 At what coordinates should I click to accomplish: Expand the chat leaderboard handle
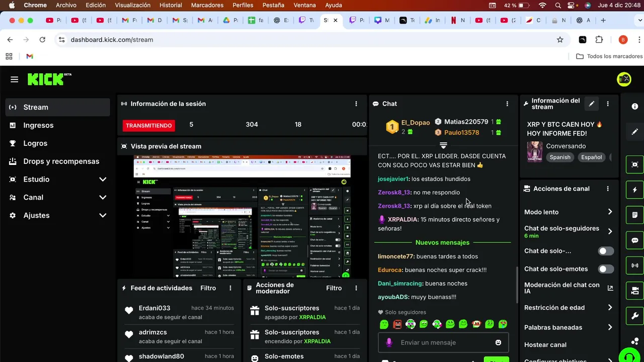(443, 145)
